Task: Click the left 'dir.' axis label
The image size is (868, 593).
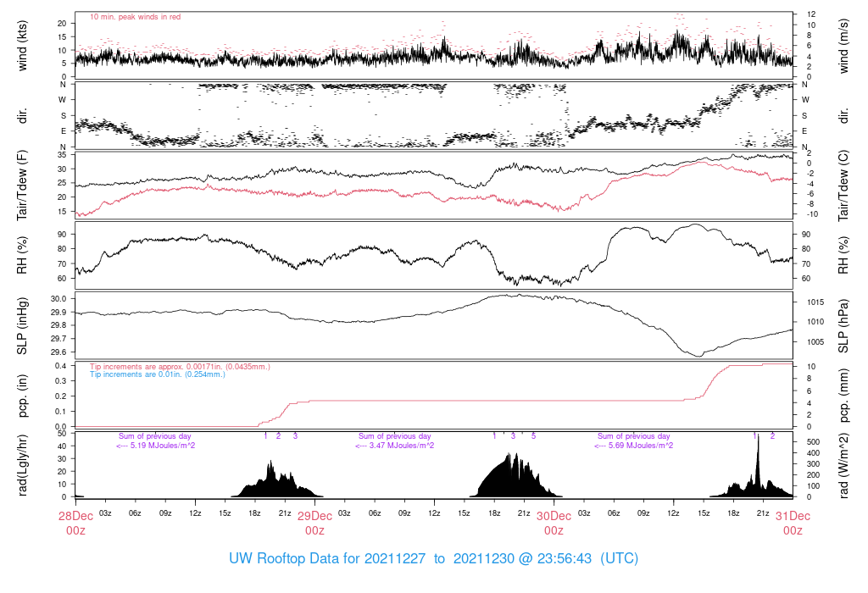Action: pyautogui.click(x=22, y=115)
